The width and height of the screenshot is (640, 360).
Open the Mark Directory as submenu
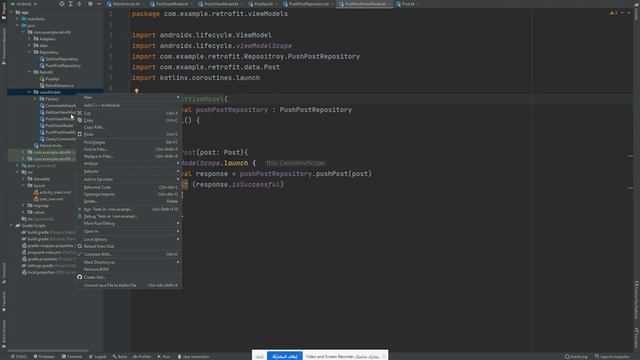pos(129,262)
